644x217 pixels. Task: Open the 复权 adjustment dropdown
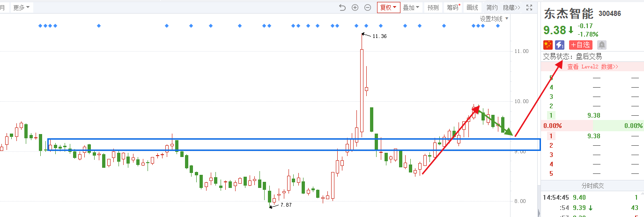(x=388, y=7)
